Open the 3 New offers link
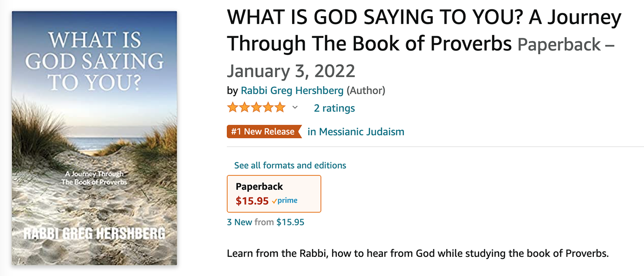This screenshot has width=644, height=276. point(240,222)
